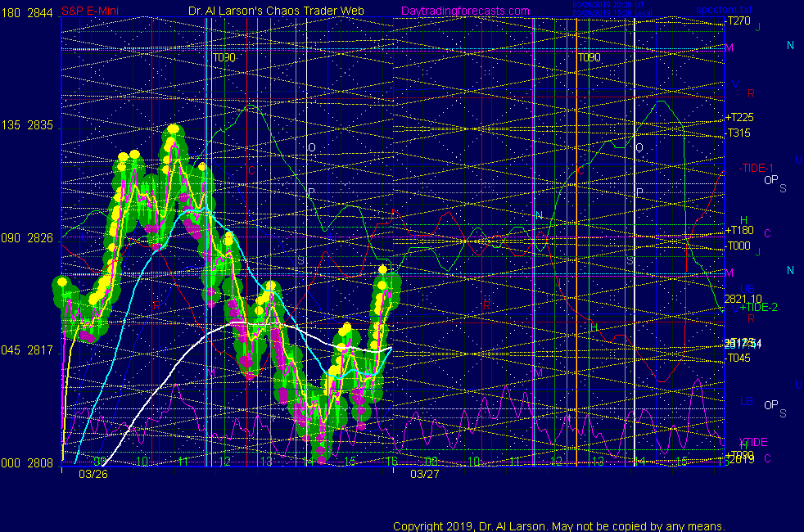Click the LB lower band label
Screen dimensions: 804x532
pos(747,401)
